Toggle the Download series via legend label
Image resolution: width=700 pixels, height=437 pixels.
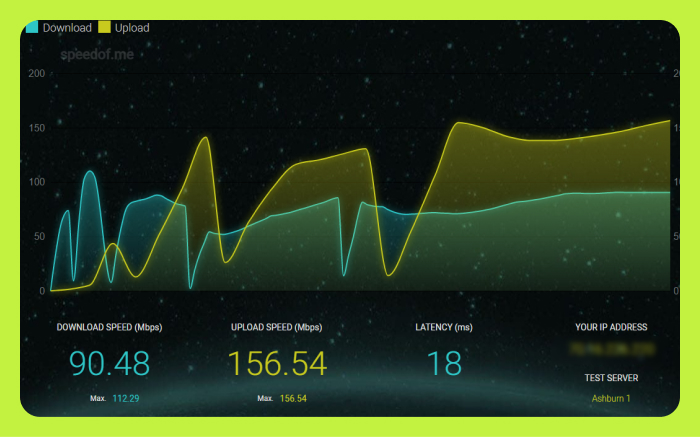tap(67, 28)
